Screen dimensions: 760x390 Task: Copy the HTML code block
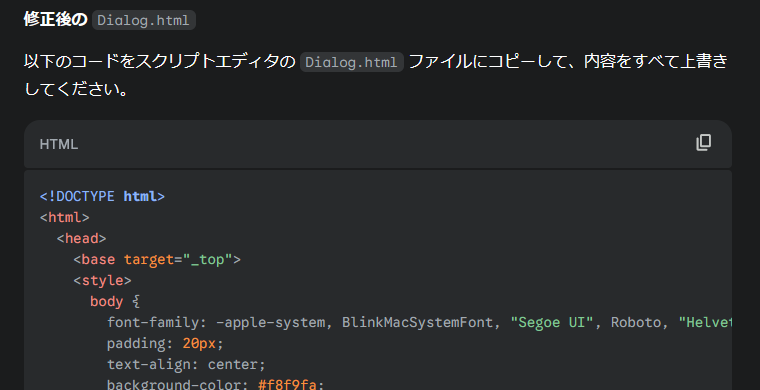click(703, 143)
